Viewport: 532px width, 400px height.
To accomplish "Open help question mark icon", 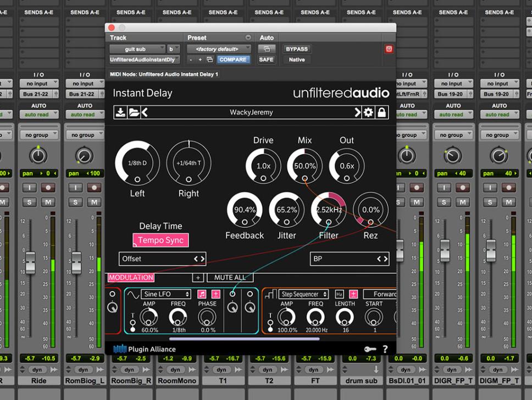I will [x=385, y=349].
